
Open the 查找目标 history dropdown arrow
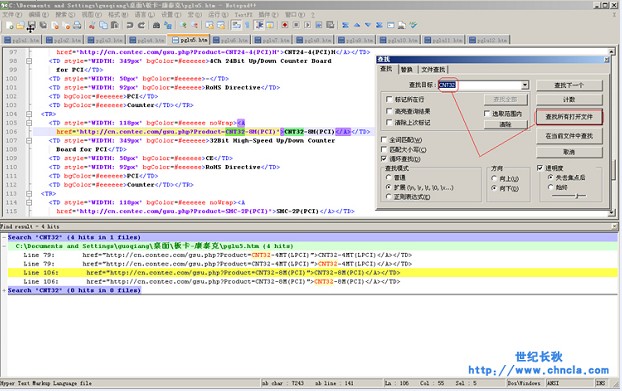pos(525,85)
